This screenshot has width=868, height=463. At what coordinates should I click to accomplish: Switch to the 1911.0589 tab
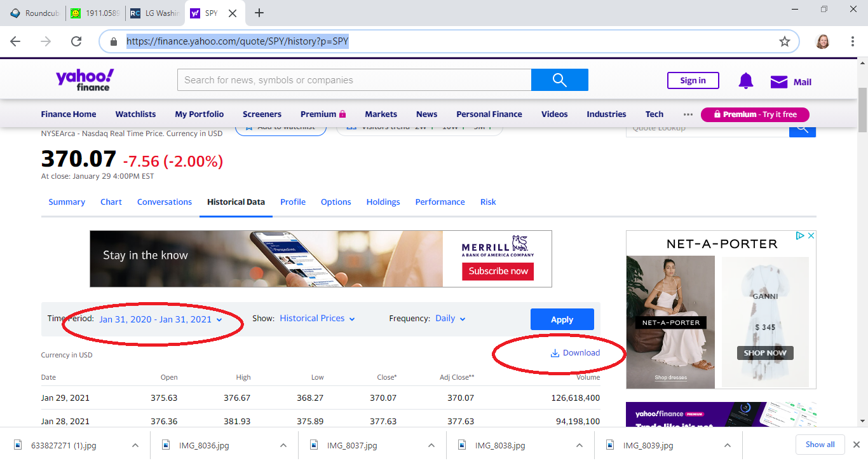[95, 13]
